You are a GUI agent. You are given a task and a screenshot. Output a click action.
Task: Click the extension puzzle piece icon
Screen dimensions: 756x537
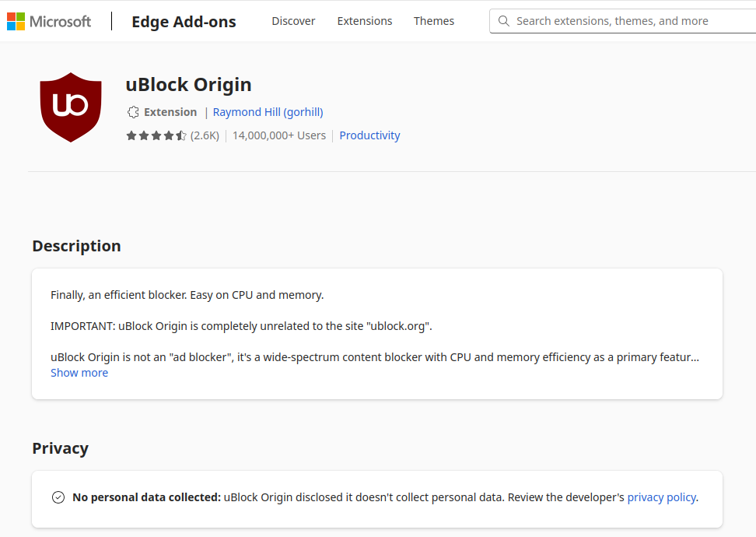(x=133, y=112)
